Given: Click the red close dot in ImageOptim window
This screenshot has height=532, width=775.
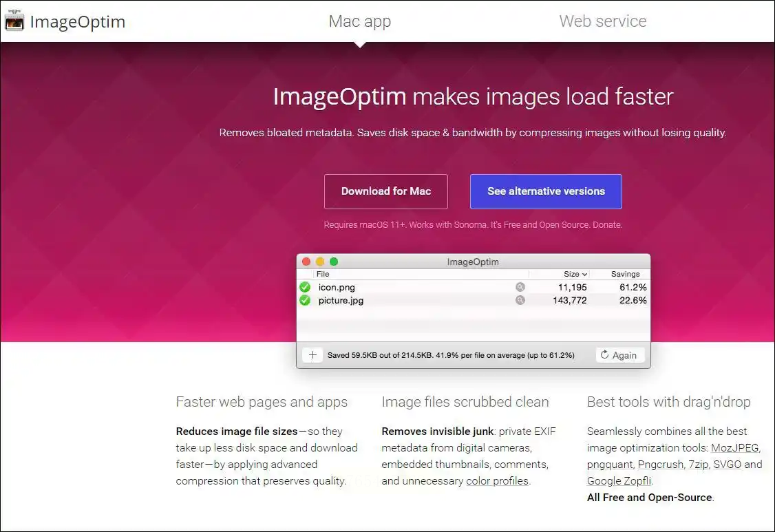Looking at the screenshot, I should 306,262.
